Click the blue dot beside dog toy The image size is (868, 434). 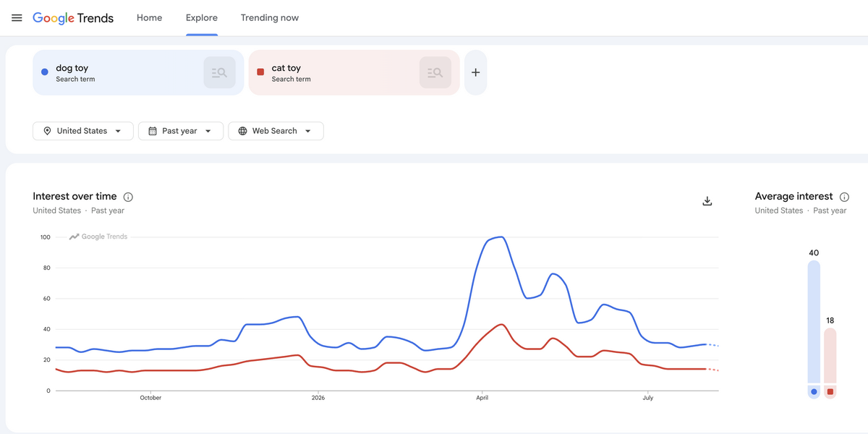pyautogui.click(x=45, y=72)
